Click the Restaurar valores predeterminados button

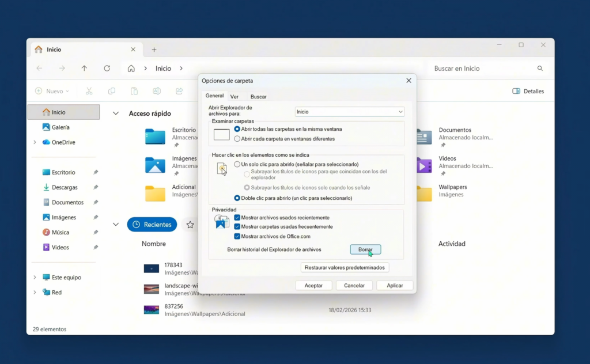click(x=345, y=268)
